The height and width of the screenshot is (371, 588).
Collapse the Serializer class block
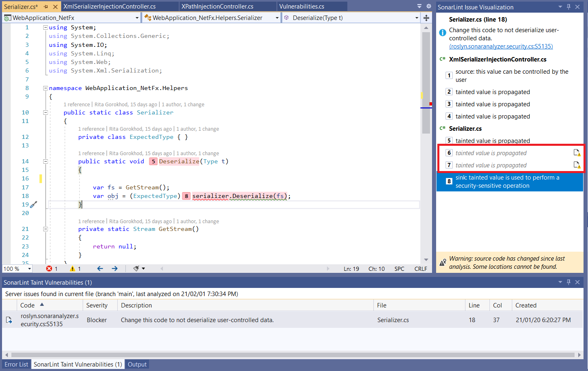click(46, 112)
